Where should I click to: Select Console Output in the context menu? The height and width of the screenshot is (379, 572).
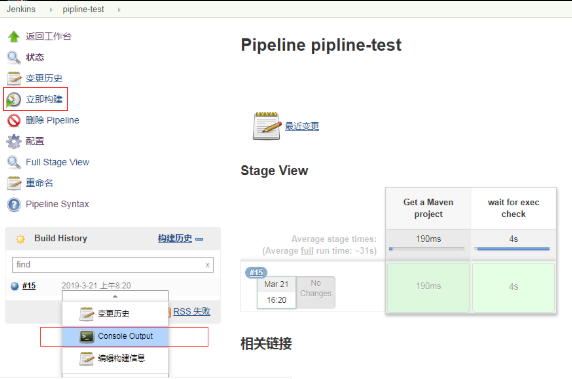tap(115, 336)
